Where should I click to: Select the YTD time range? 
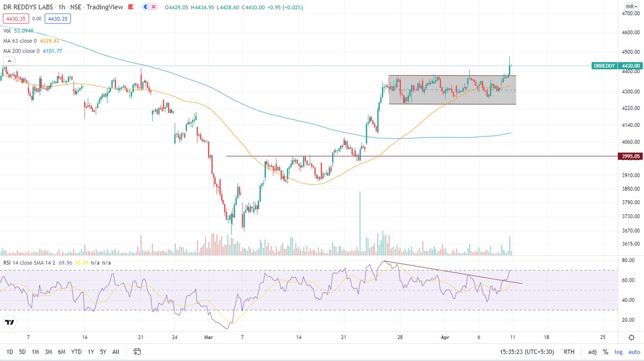pos(76,352)
